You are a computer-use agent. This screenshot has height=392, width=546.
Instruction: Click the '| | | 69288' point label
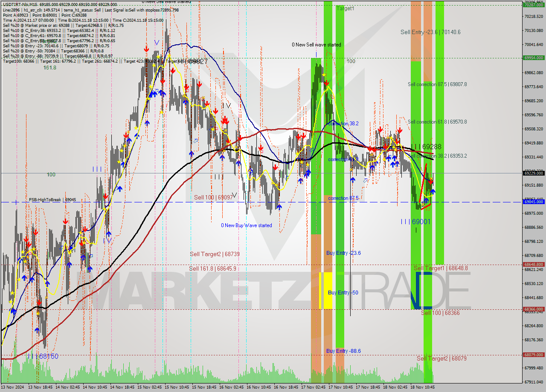pyautogui.click(x=427, y=147)
